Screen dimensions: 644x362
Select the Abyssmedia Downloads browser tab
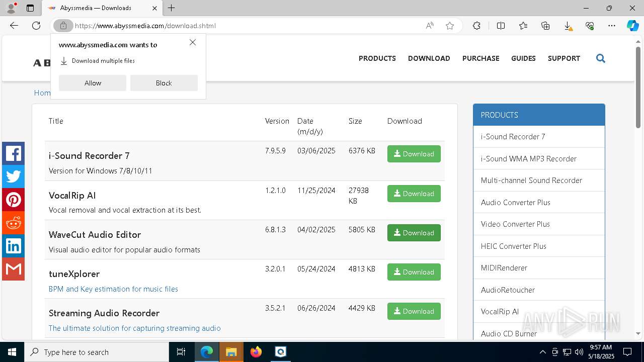103,8
